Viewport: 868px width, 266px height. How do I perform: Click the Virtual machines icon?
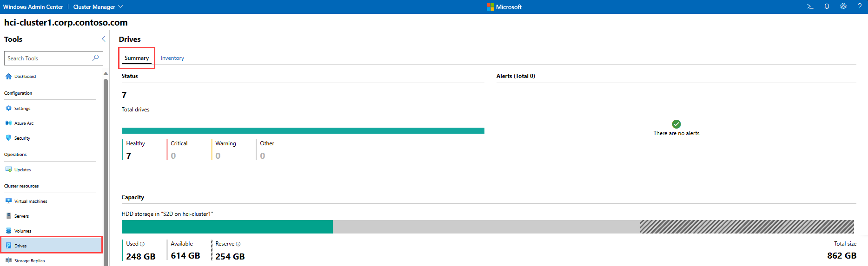(8, 201)
